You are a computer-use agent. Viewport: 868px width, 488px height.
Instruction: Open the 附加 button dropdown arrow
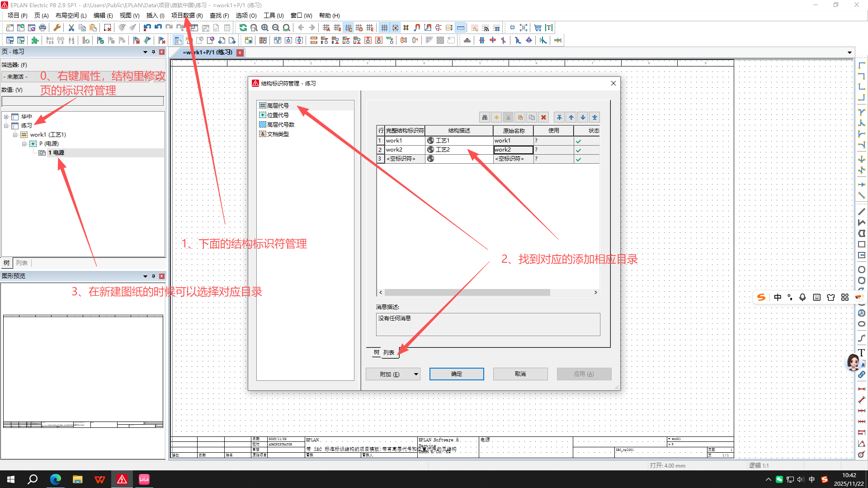tap(416, 374)
